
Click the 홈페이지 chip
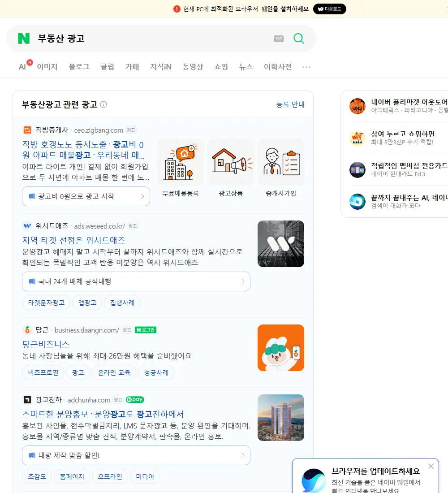point(72,476)
